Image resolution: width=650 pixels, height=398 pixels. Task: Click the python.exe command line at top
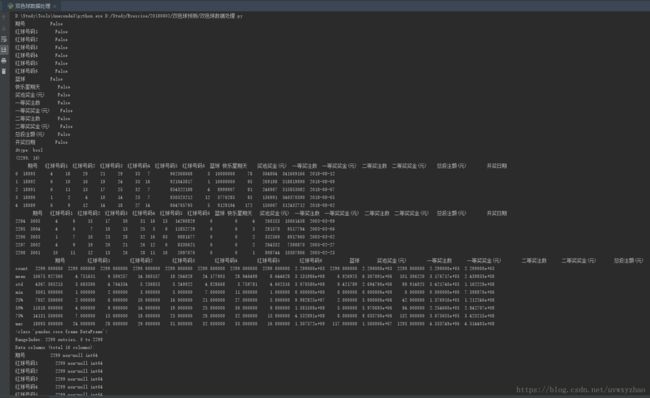[129, 16]
